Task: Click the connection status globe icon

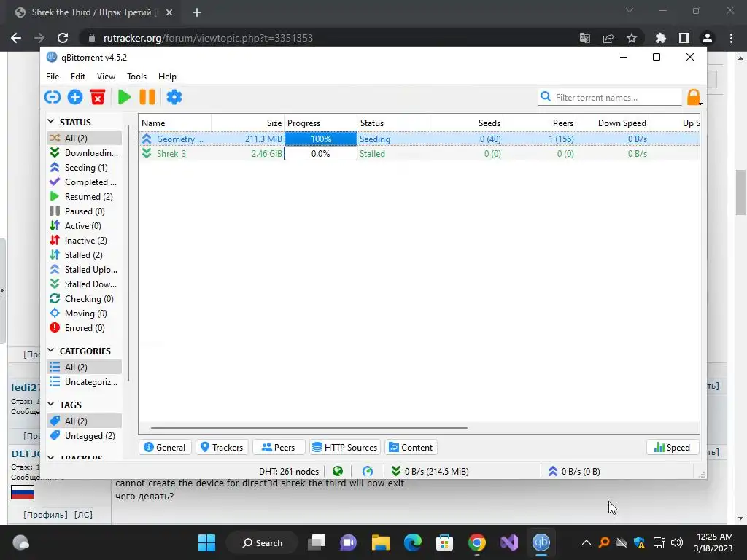Action: point(338,472)
